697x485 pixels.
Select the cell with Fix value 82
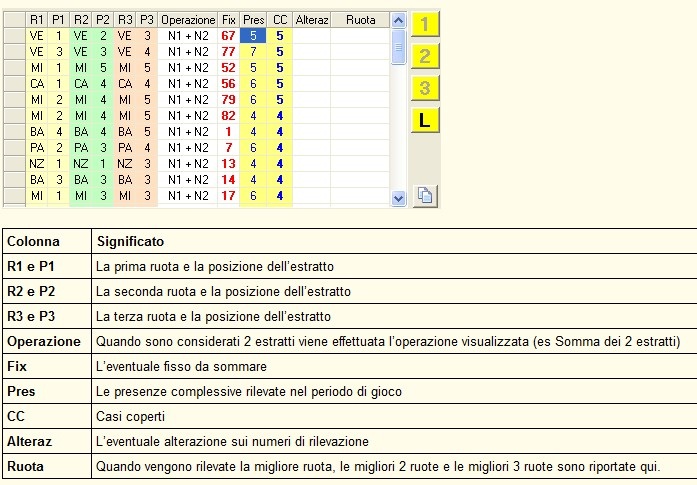point(229,116)
